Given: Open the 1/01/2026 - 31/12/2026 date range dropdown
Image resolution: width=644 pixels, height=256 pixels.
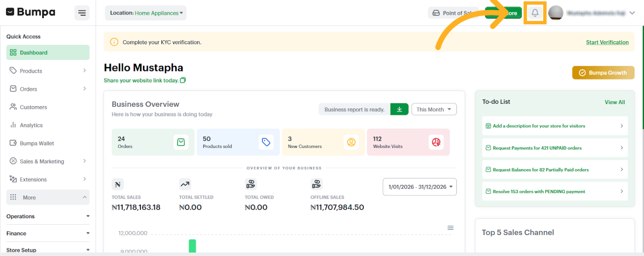Looking at the screenshot, I should click(420, 187).
